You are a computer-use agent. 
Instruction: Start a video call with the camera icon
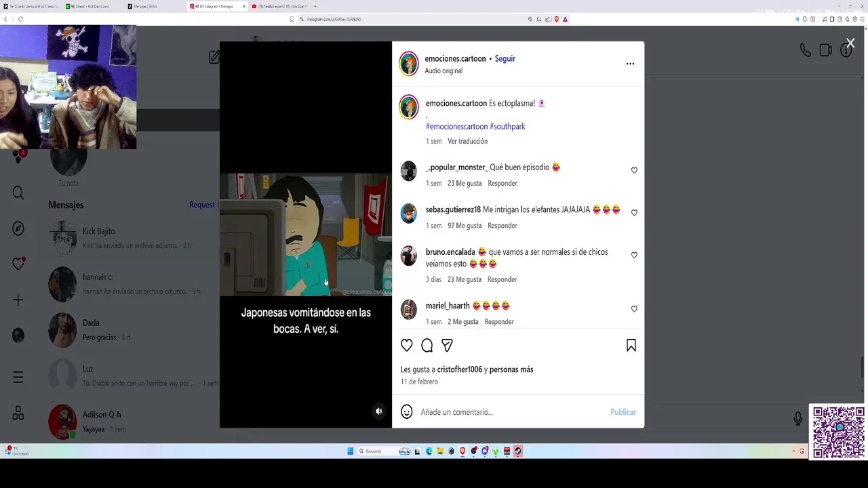click(x=825, y=50)
